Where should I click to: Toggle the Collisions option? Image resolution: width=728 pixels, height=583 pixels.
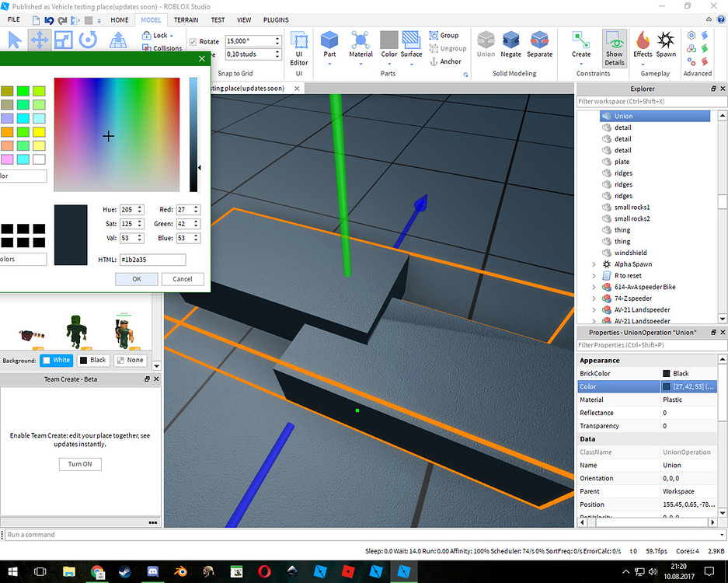point(162,48)
